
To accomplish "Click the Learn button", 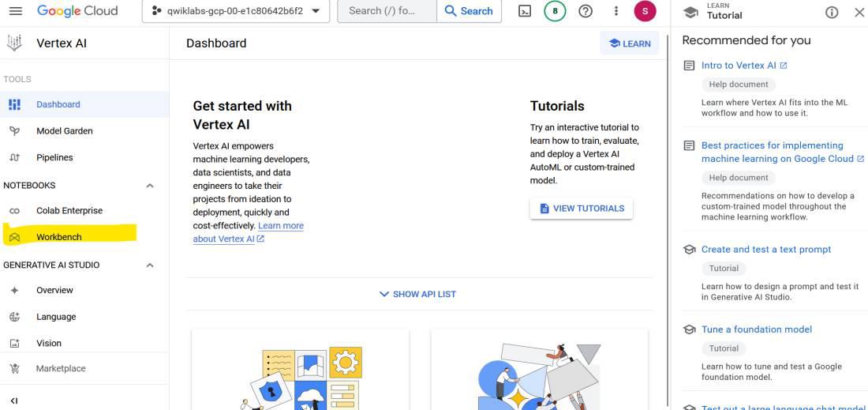I will (x=630, y=43).
